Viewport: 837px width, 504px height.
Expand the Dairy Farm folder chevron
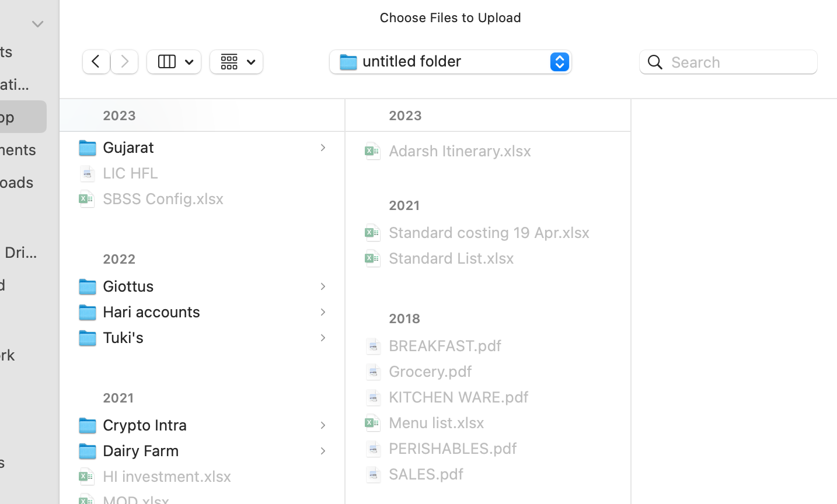pos(322,451)
